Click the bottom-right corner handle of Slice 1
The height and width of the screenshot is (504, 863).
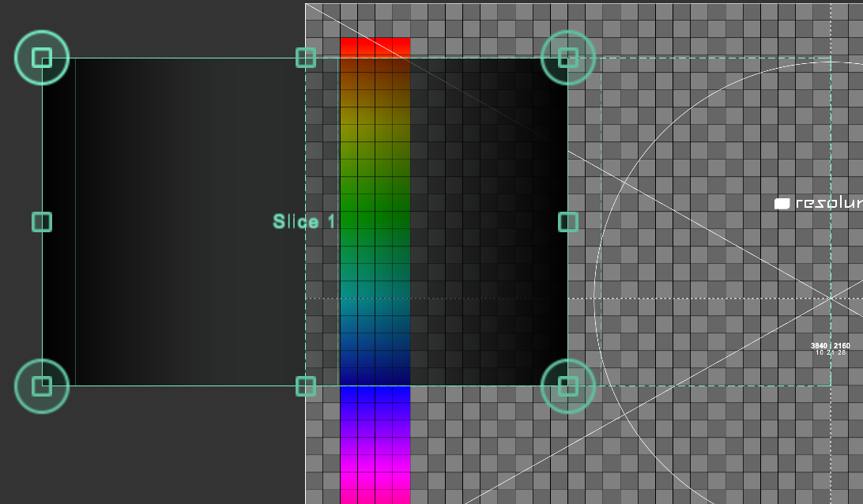pyautogui.click(x=568, y=386)
